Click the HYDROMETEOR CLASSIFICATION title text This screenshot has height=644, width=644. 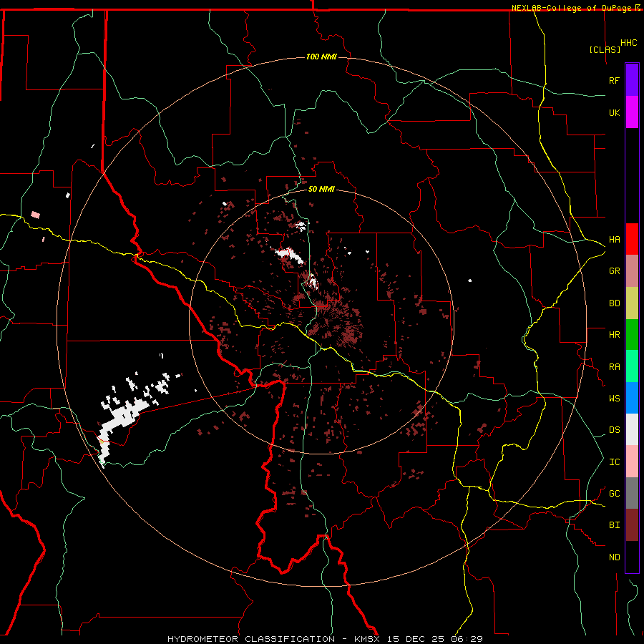click(251, 639)
